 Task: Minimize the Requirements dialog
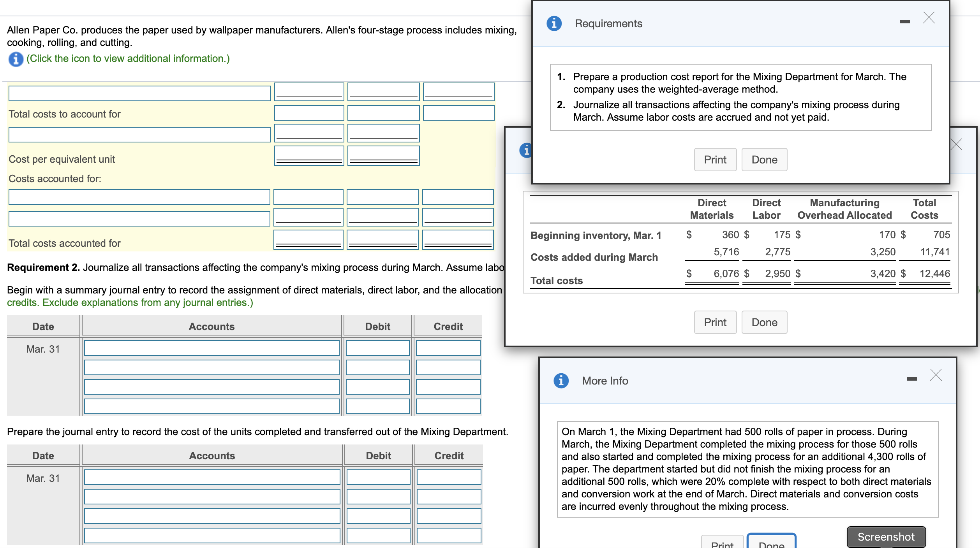click(904, 21)
